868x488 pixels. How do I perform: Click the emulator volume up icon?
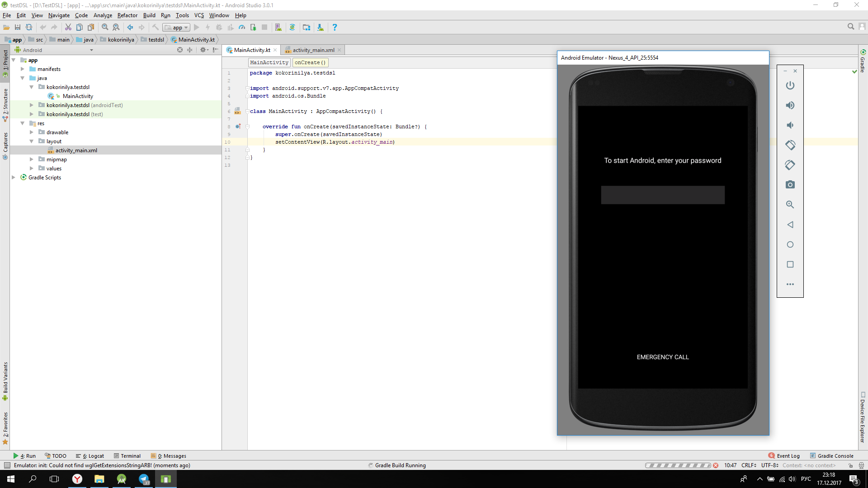coord(790,105)
